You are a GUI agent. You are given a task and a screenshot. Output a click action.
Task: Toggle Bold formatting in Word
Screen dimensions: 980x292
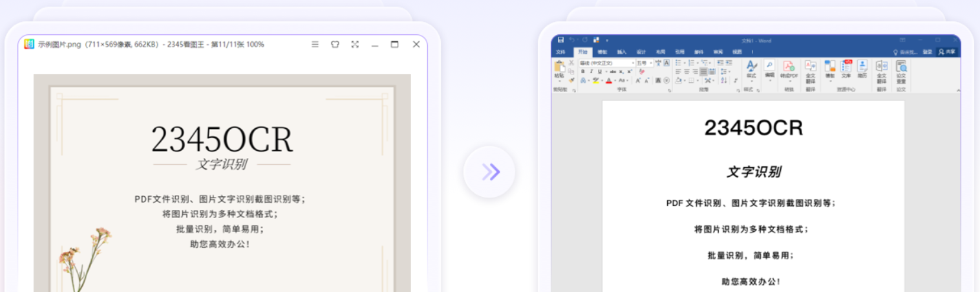583,71
